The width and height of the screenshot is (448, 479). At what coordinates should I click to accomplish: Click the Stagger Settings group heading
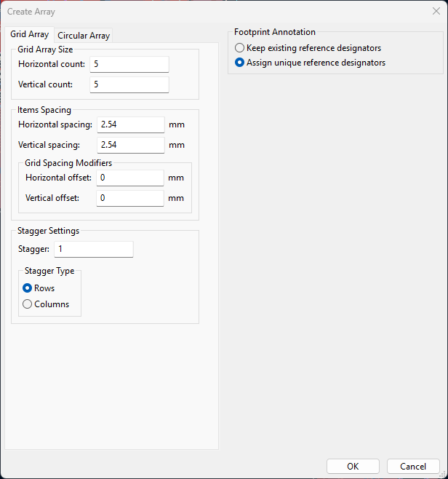coord(49,231)
